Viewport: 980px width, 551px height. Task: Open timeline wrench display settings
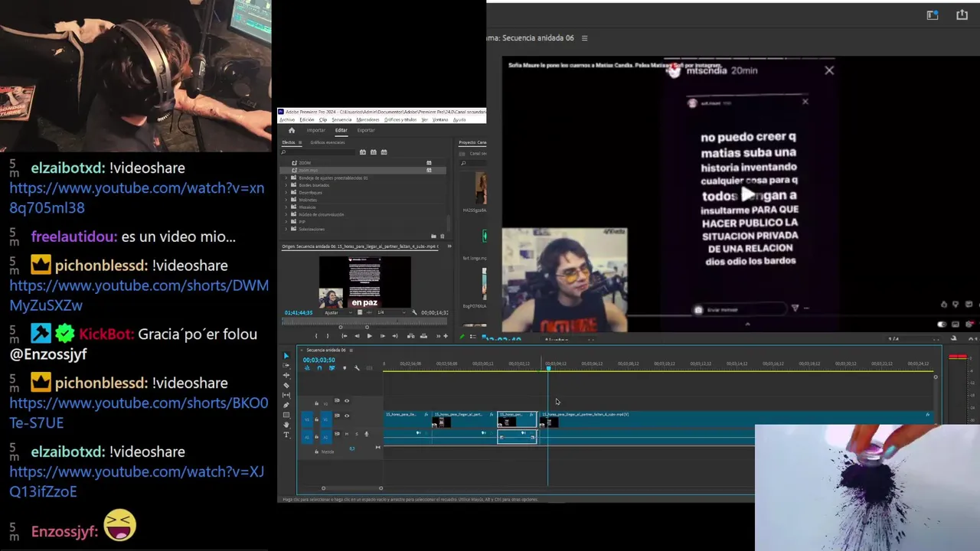point(357,368)
